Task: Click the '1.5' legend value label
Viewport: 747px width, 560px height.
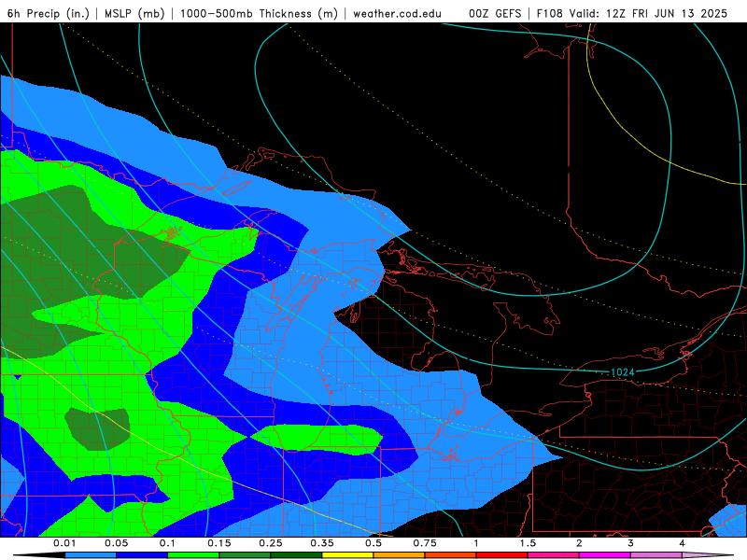Action: [528, 543]
